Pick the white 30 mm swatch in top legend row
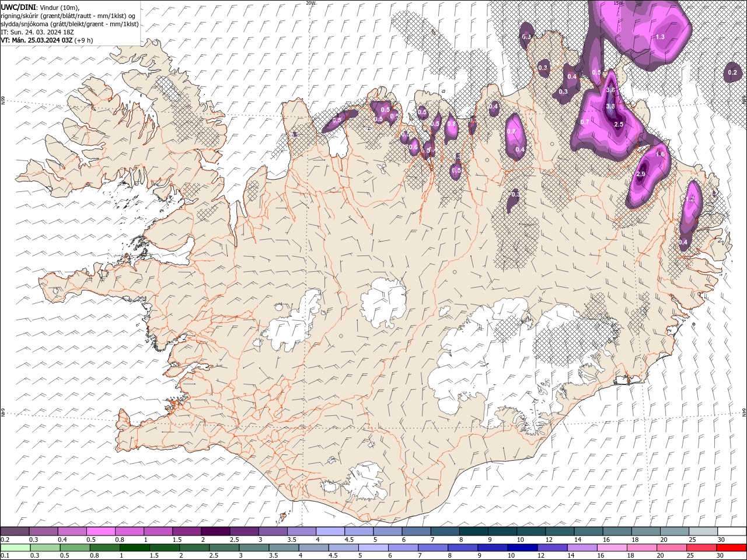The image size is (747, 560). pos(731,531)
